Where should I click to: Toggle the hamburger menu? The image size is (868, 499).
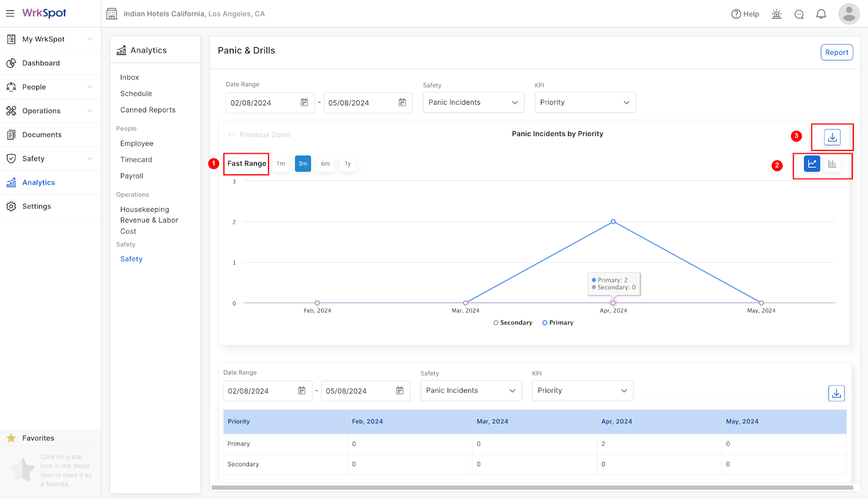10,13
